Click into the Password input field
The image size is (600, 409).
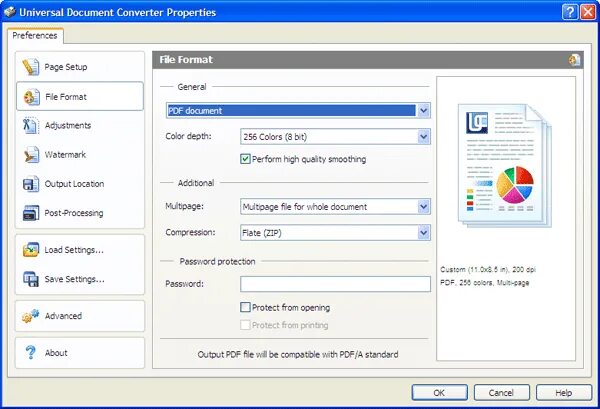(x=335, y=284)
